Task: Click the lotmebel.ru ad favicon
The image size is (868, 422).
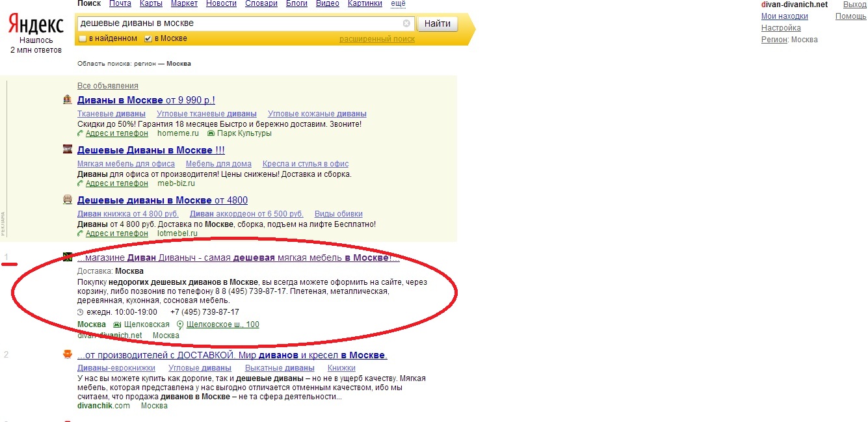Action: [68, 199]
